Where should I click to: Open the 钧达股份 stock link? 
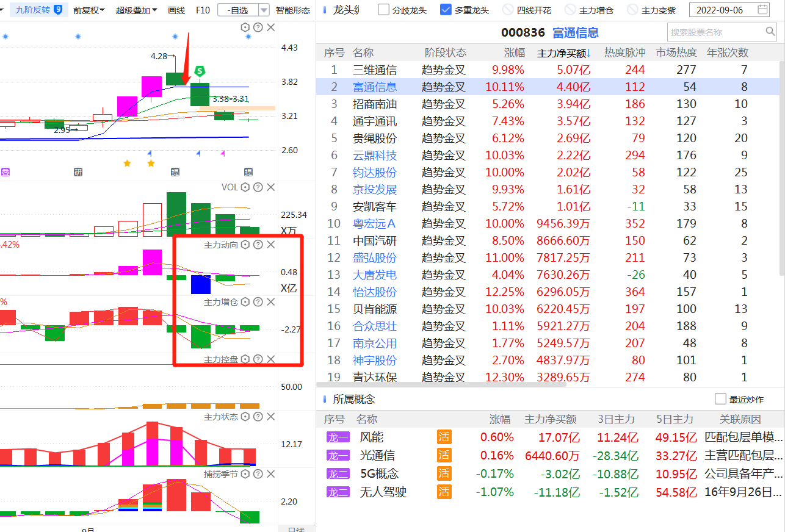(375, 173)
